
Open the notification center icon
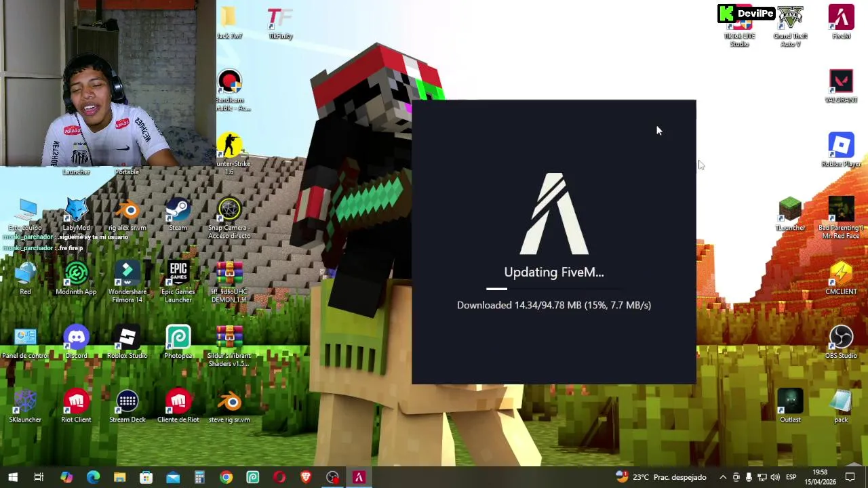pos(850,477)
